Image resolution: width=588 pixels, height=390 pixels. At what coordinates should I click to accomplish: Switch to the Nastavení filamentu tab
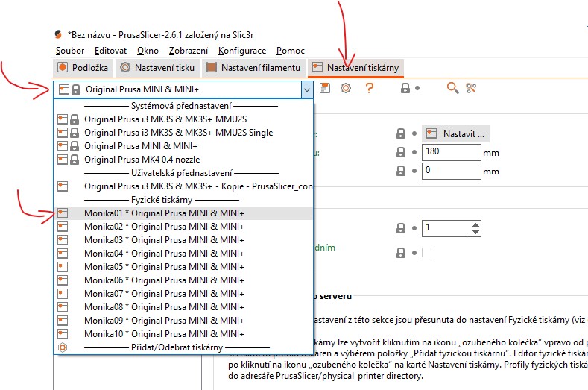point(253,68)
